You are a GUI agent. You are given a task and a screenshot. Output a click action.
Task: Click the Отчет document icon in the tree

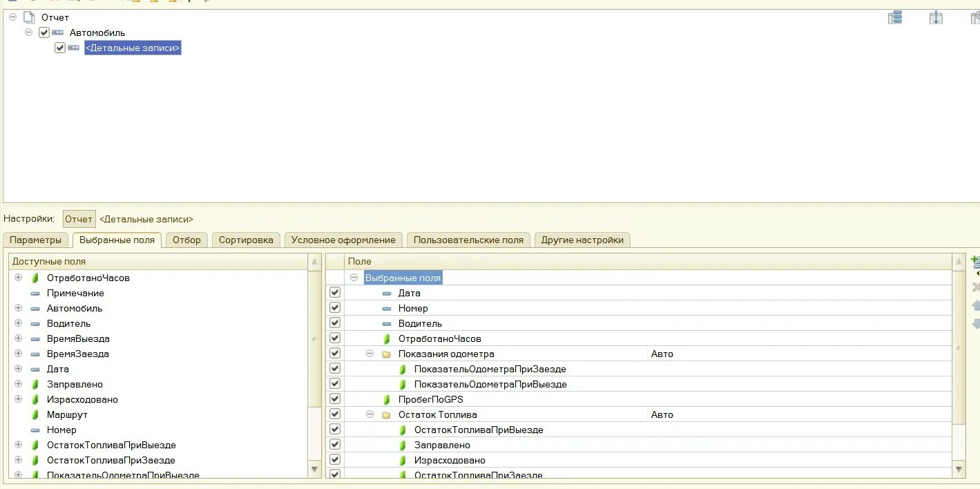(x=29, y=17)
